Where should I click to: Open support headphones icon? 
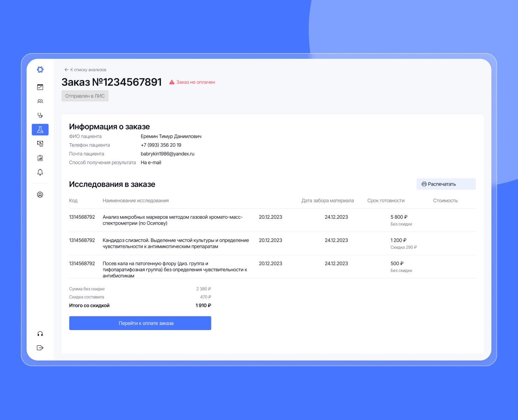pos(40,334)
